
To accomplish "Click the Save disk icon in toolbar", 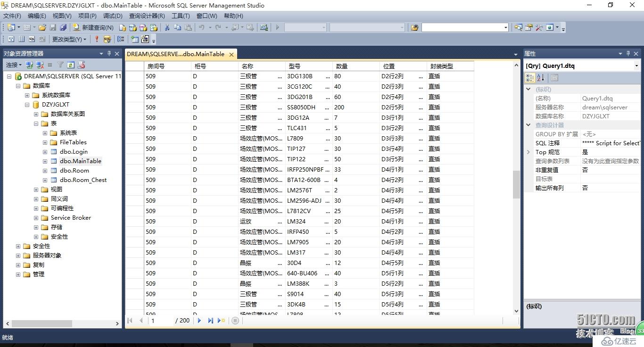I will [x=53, y=27].
